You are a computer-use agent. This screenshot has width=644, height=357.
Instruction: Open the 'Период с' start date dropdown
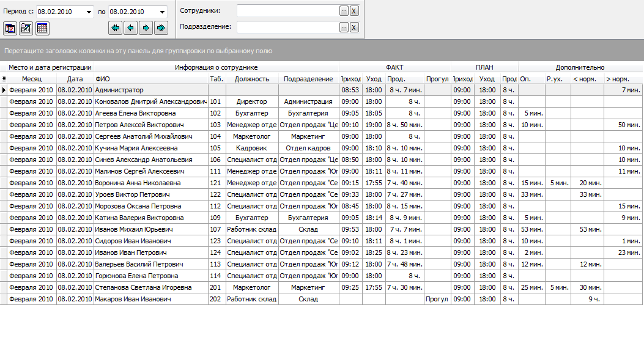pyautogui.click(x=89, y=12)
